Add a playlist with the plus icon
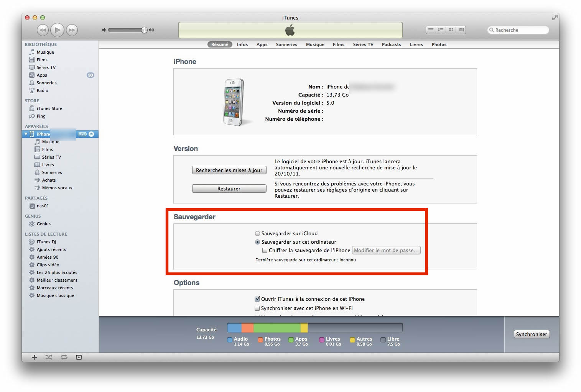The width and height of the screenshot is (581, 392). click(x=34, y=357)
